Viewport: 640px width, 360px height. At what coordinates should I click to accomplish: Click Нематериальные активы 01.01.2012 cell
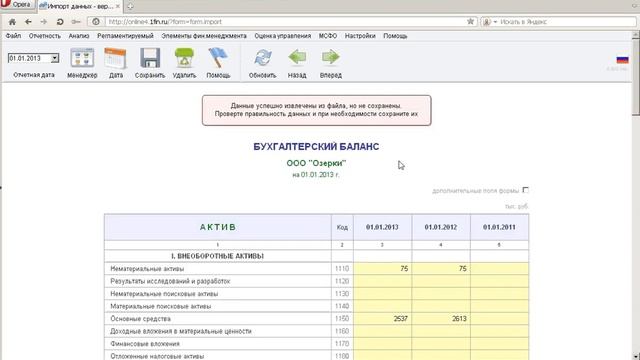441,269
